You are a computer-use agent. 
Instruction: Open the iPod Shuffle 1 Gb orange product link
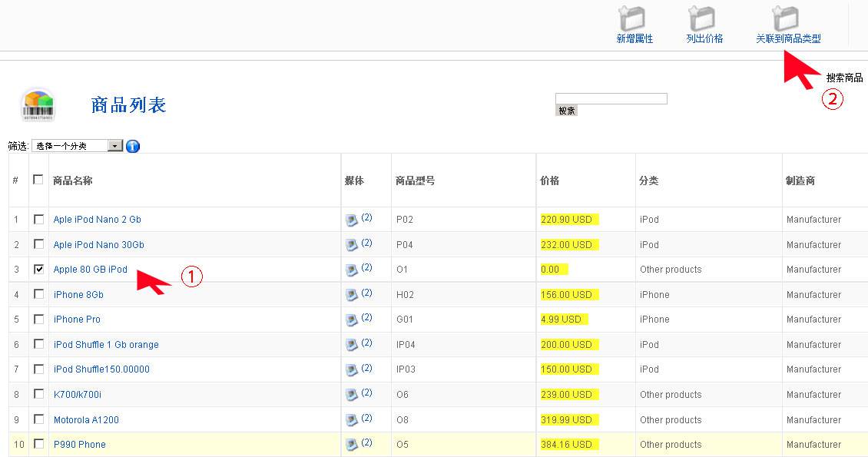click(x=105, y=344)
